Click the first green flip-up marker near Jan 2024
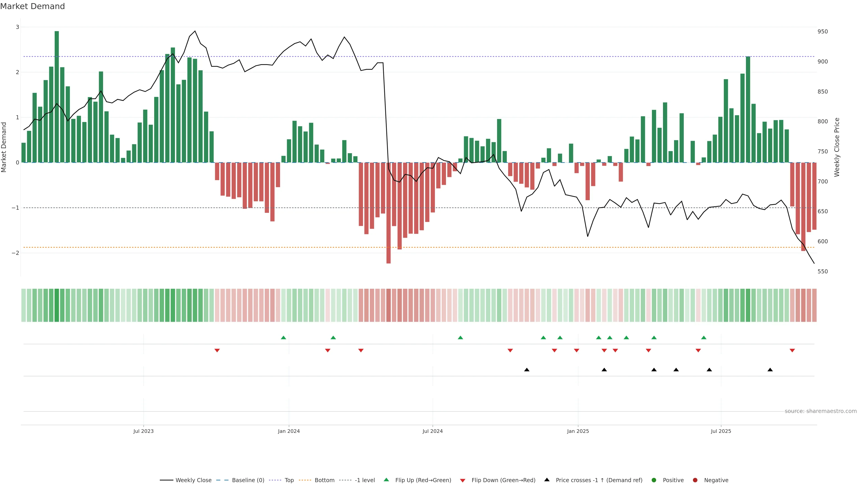Image resolution: width=868 pixels, height=488 pixels. [x=283, y=338]
